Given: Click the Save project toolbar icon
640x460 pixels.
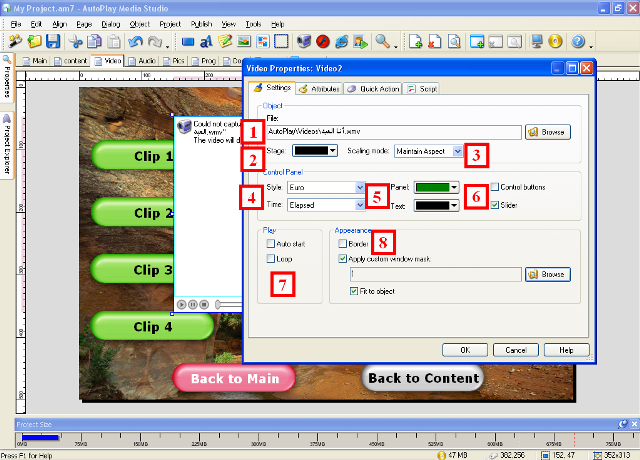Looking at the screenshot, I should (x=53, y=42).
